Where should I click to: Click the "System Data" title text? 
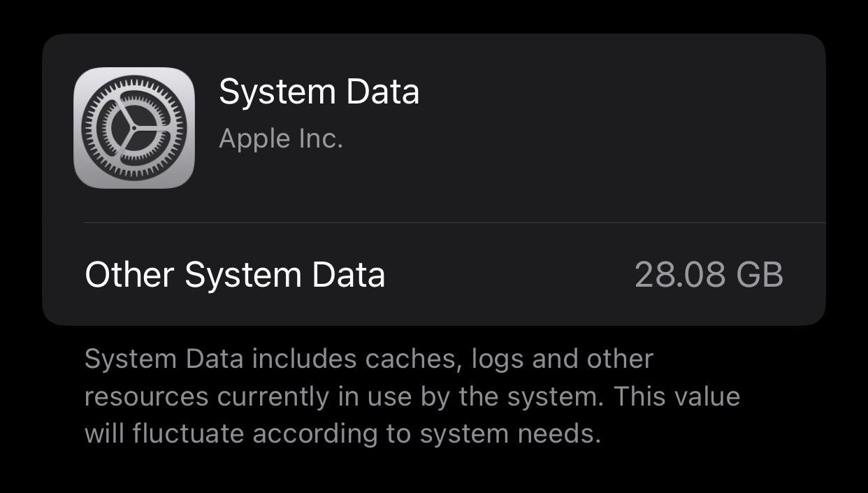click(x=319, y=92)
